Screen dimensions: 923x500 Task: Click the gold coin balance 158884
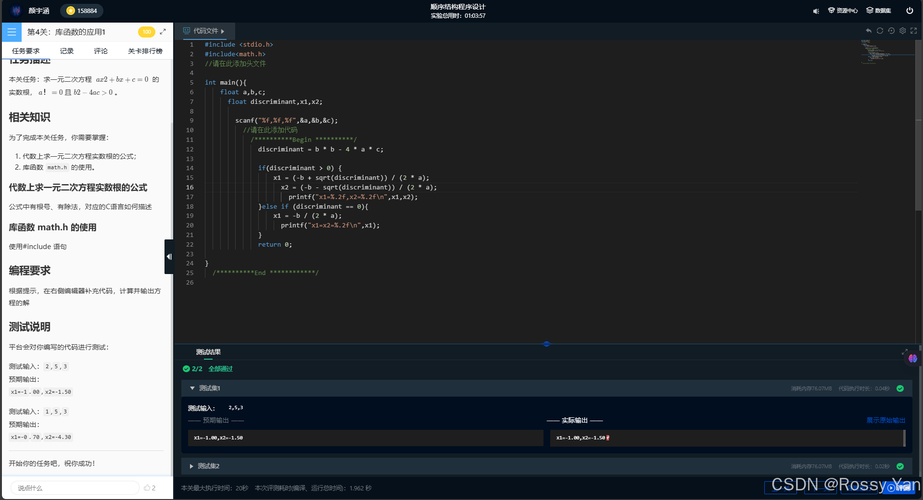(82, 11)
